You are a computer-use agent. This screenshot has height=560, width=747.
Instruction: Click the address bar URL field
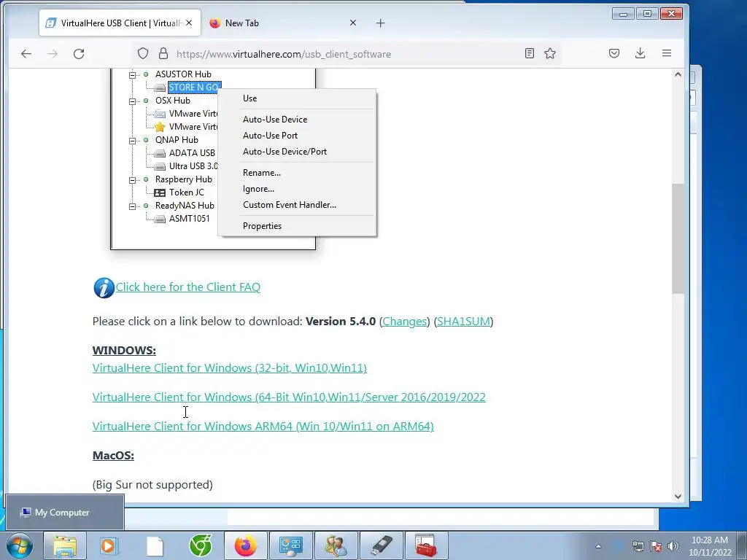[348, 54]
